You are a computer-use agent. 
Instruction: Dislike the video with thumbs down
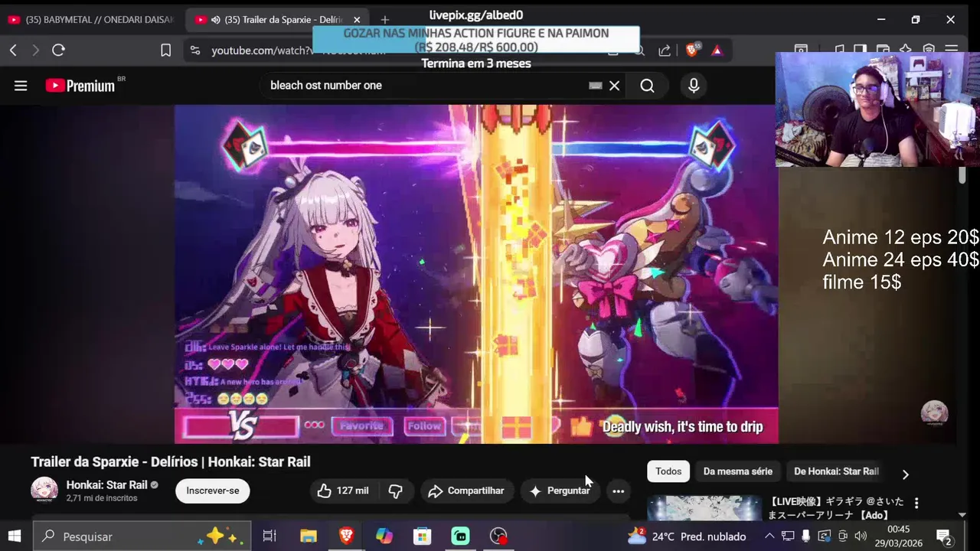click(396, 491)
